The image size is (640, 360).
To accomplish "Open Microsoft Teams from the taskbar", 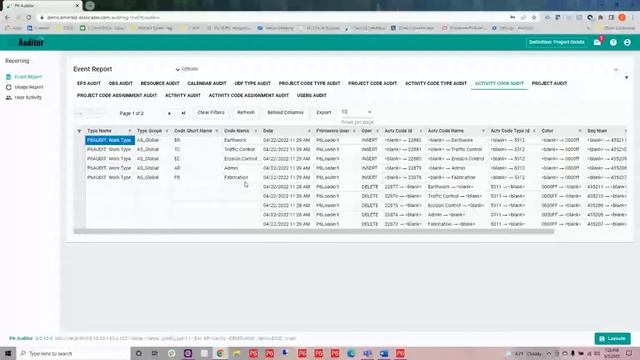I will click(367, 353).
